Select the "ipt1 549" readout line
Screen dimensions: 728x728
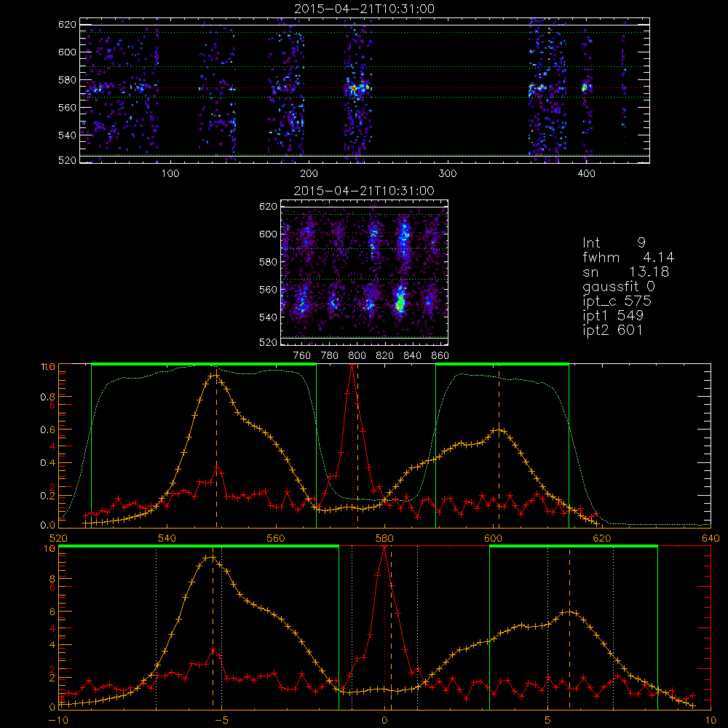pyautogui.click(x=613, y=316)
